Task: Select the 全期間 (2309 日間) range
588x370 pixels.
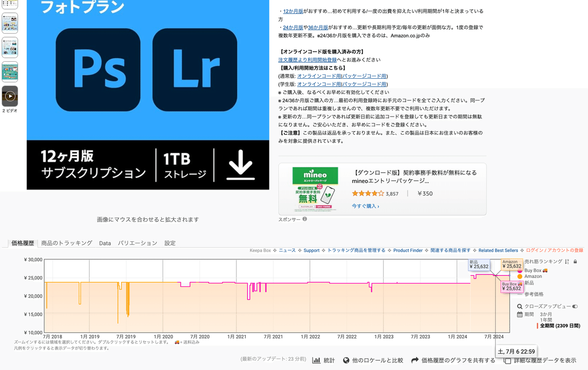Action: [560, 326]
